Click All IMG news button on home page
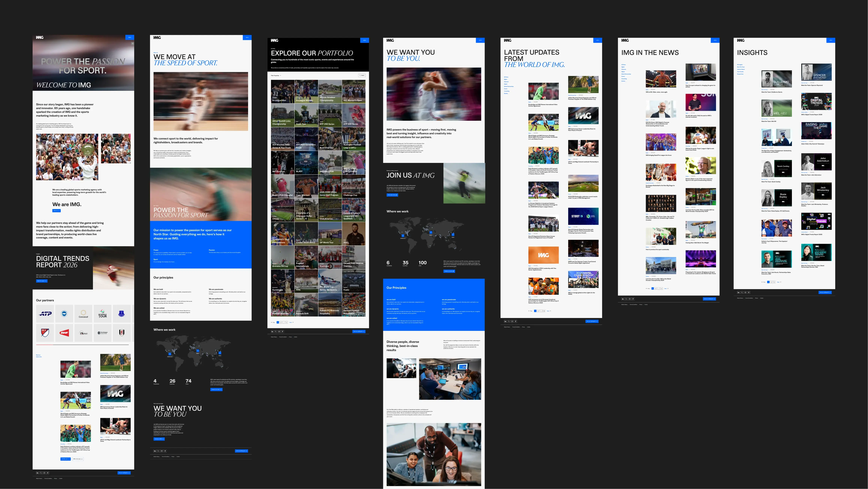 click(65, 459)
